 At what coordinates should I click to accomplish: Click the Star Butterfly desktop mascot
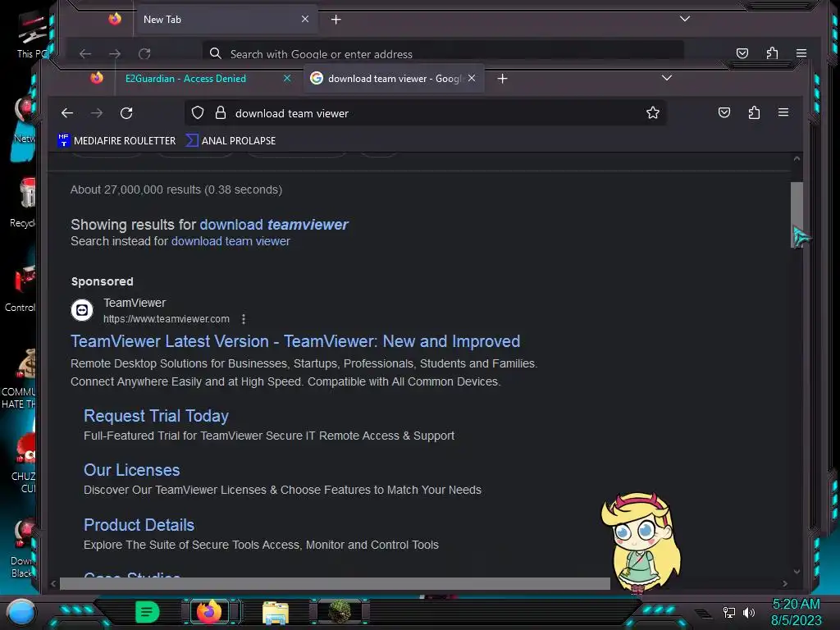point(641,542)
